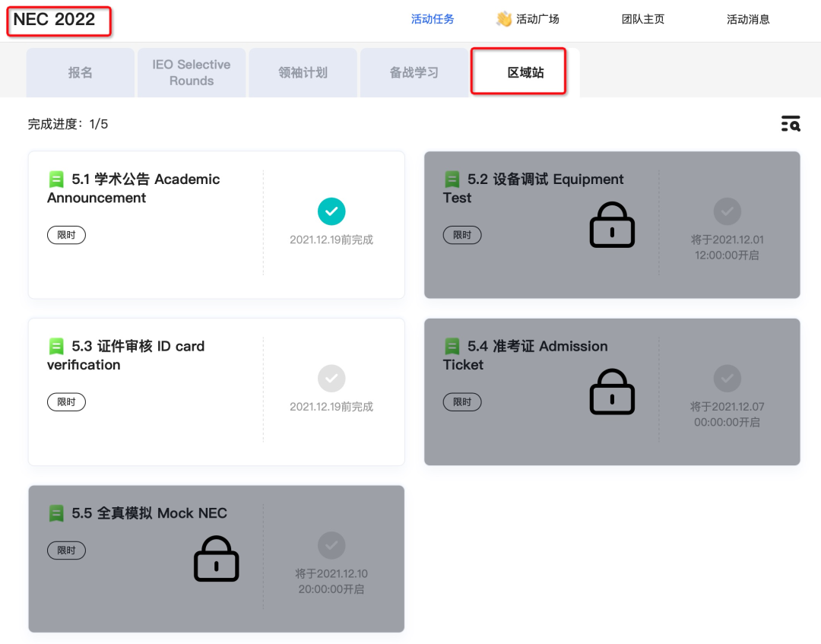Viewport: 821px width, 644px height.
Task: Open 团队主页 page
Action: pos(643,19)
